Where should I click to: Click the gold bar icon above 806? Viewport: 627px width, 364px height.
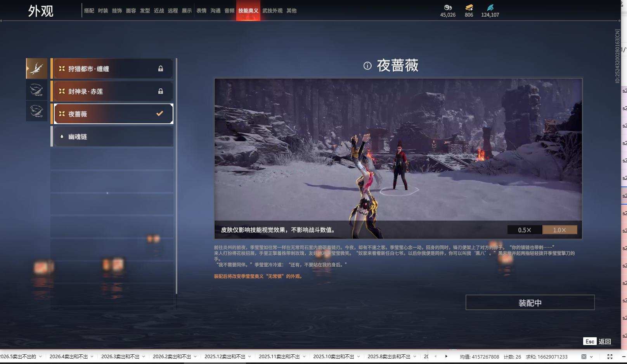point(469,7)
